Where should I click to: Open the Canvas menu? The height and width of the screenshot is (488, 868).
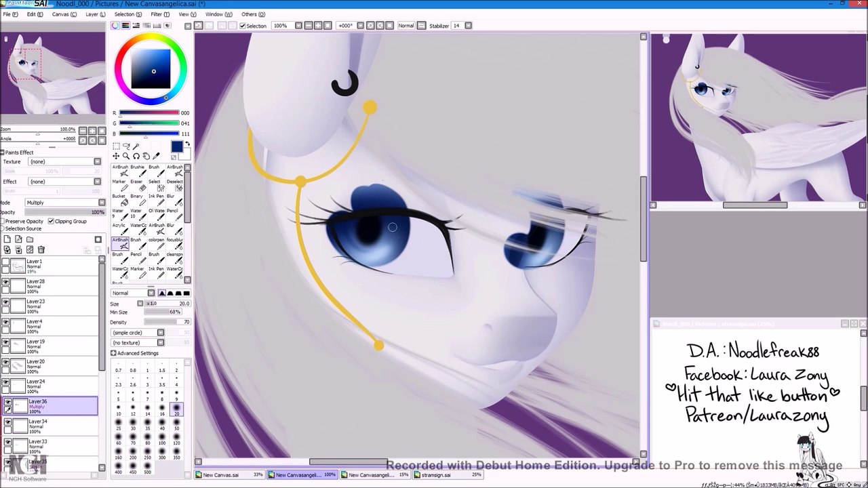tap(65, 14)
